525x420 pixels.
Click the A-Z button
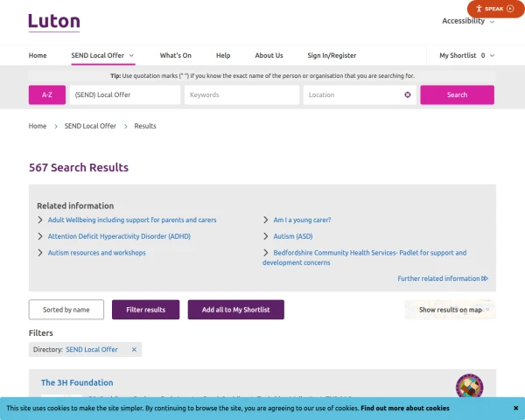click(47, 94)
